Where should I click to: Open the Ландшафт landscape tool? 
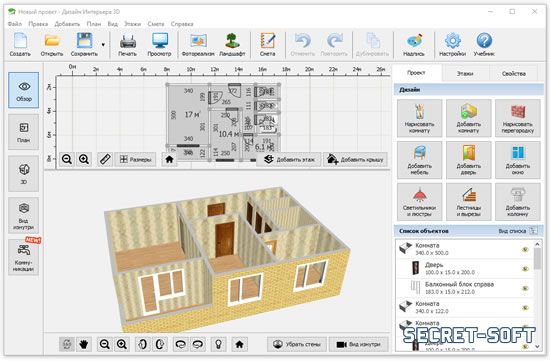point(232,44)
